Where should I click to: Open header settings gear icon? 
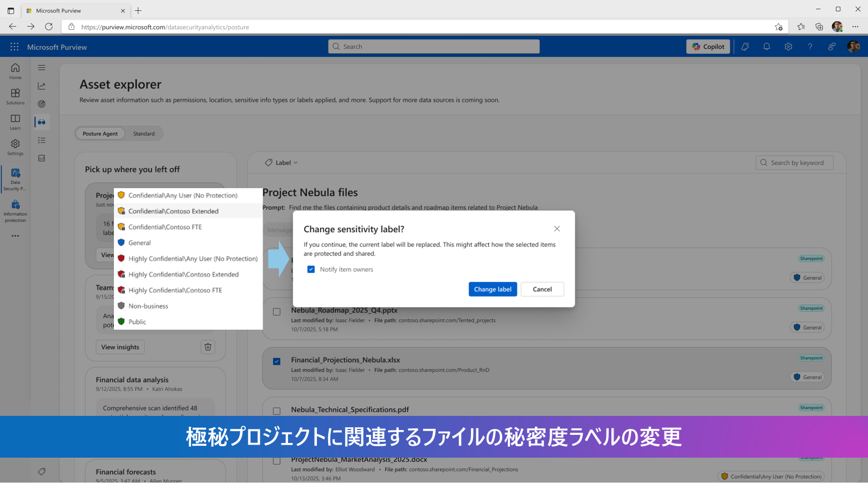(788, 47)
